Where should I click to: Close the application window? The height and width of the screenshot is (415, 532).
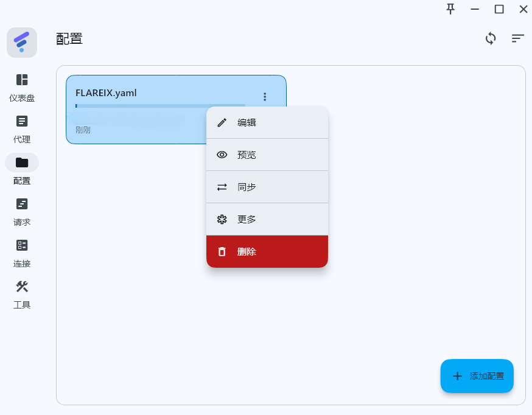point(523,9)
